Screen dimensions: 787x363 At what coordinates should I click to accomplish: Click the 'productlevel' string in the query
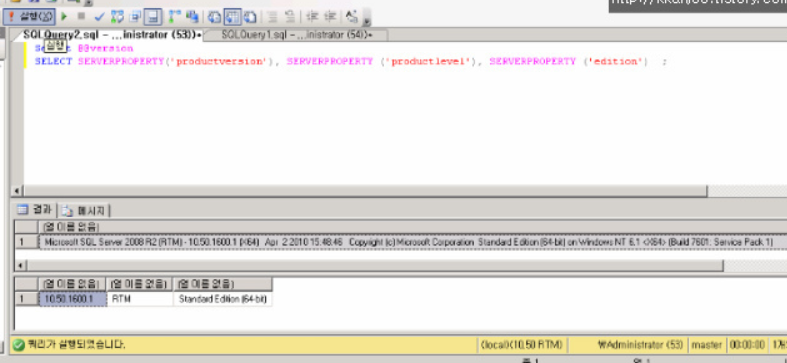[x=428, y=61]
